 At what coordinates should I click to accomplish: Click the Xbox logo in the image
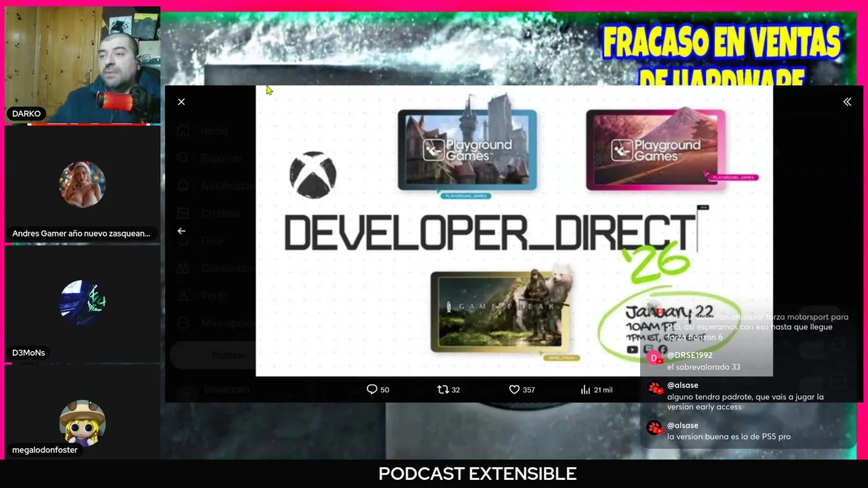[313, 175]
